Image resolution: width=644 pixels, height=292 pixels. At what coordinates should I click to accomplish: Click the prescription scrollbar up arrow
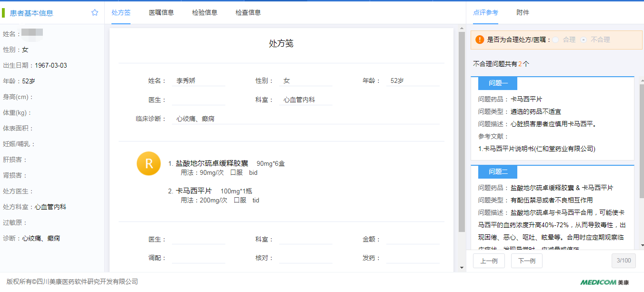pyautogui.click(x=461, y=29)
